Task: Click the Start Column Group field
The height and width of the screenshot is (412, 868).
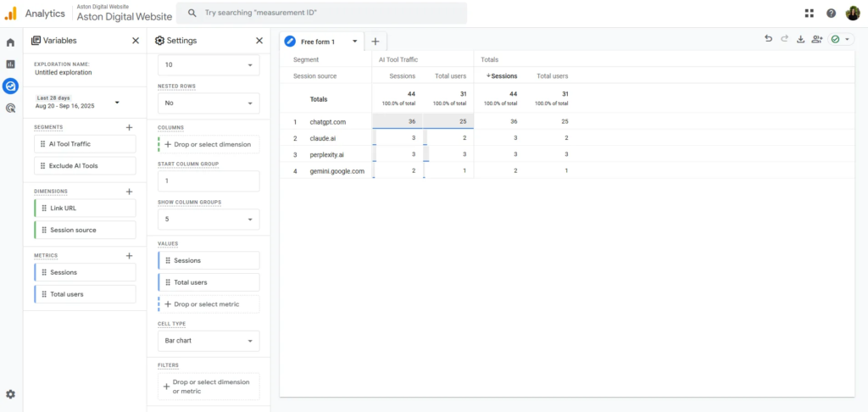Action: [209, 181]
